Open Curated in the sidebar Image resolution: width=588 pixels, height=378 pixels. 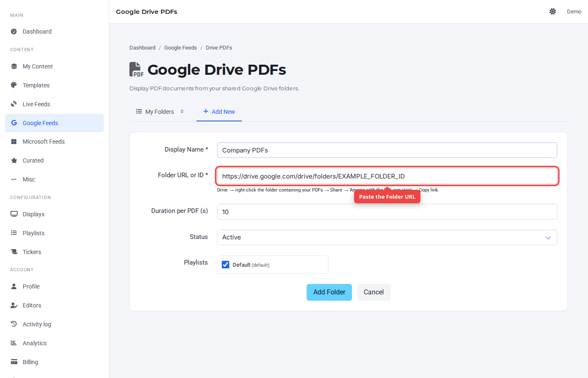(54, 160)
